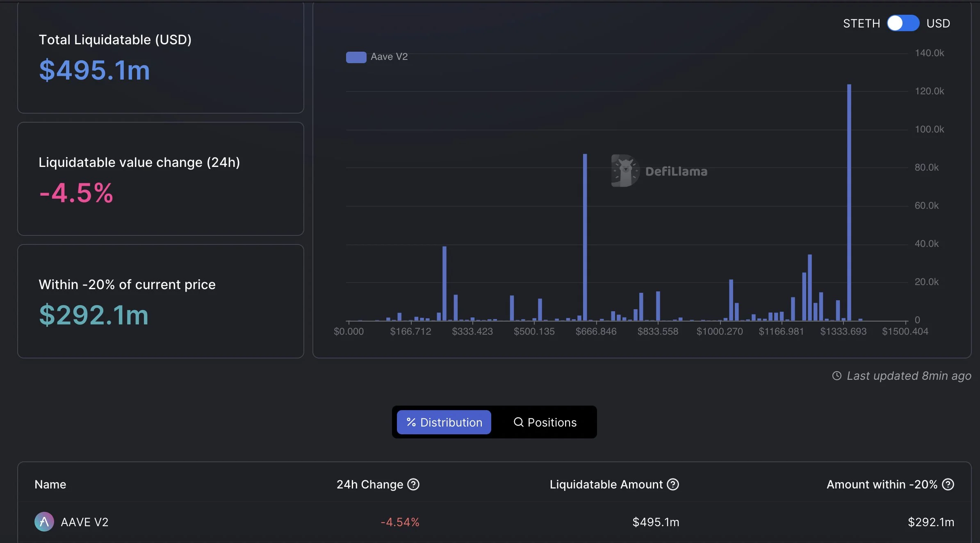Click the Amount within -20% help icon

(x=948, y=484)
